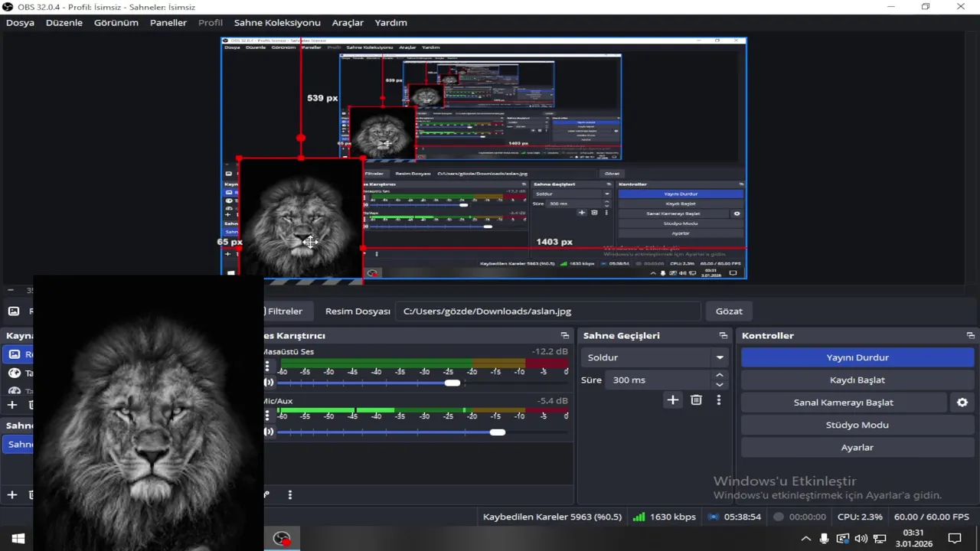Open the audio mixer's bottom options menu
The image size is (980, 551).
289,495
